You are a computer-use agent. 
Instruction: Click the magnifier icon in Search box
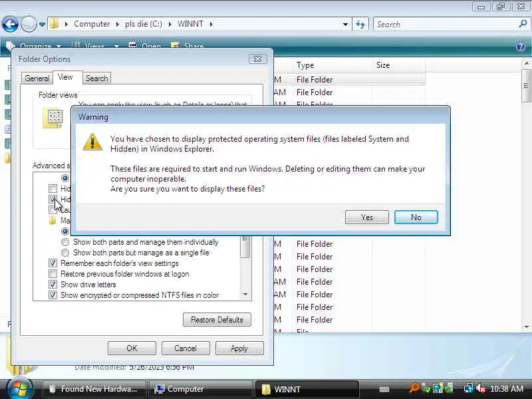(523, 24)
